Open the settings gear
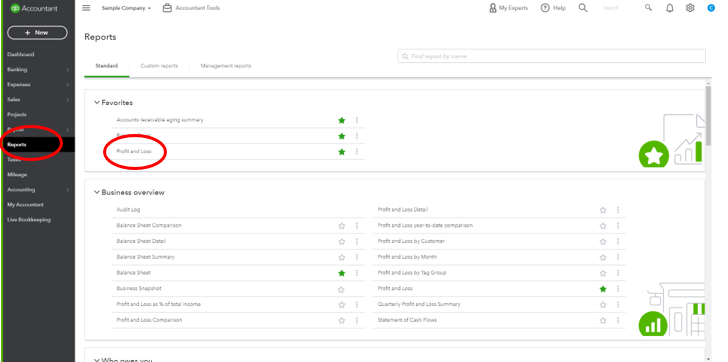Image resolution: width=728 pixels, height=362 pixels. click(x=690, y=8)
